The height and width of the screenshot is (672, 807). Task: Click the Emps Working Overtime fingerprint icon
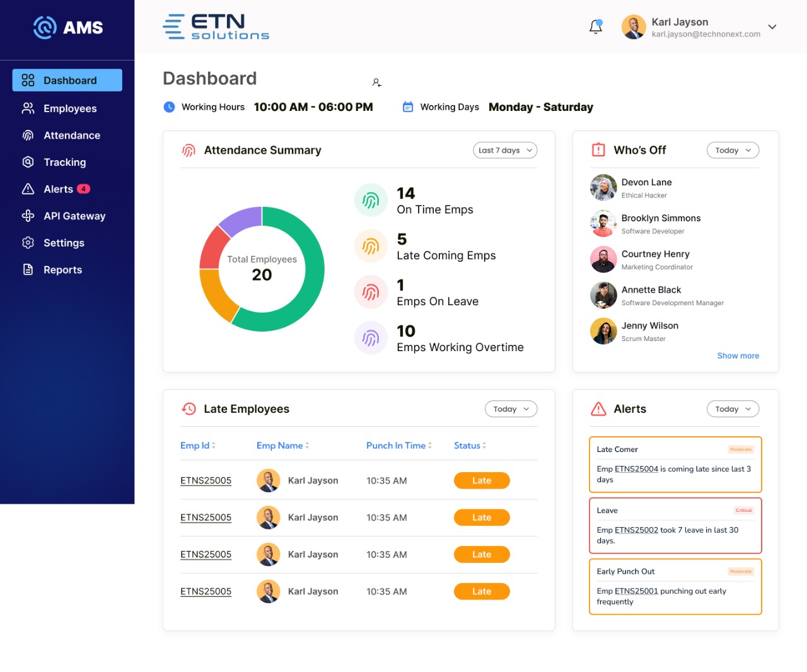371,339
